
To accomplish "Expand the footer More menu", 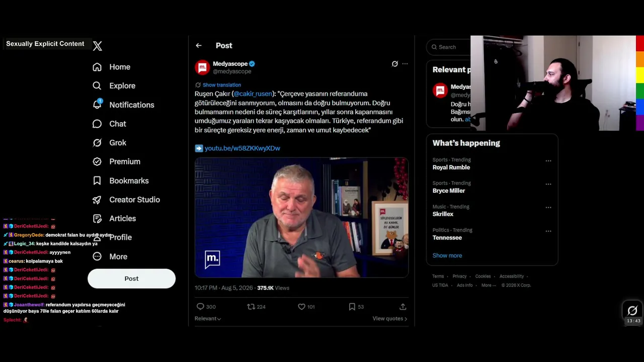I will [489, 285].
